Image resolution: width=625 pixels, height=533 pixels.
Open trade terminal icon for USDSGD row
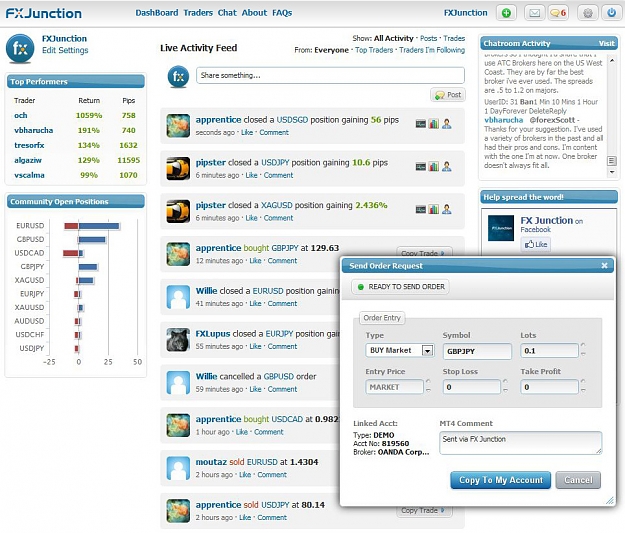(x=421, y=124)
